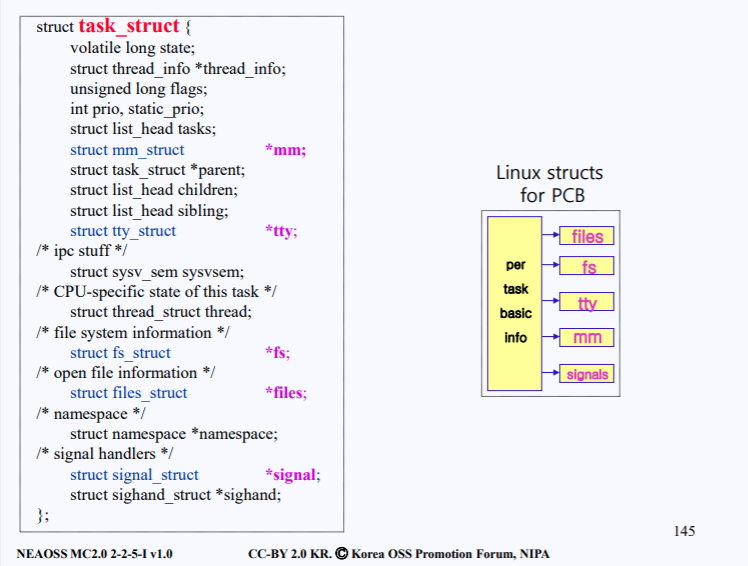The height and width of the screenshot is (566, 748).
Task: Select the line 'volatile long state;'
Action: point(133,48)
